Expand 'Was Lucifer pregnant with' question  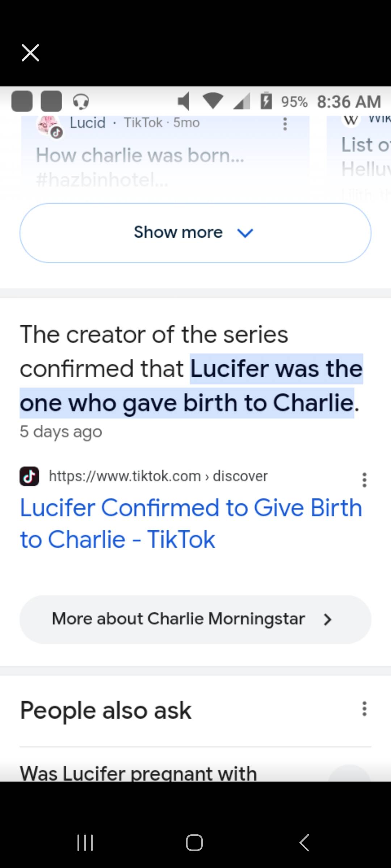(138, 773)
